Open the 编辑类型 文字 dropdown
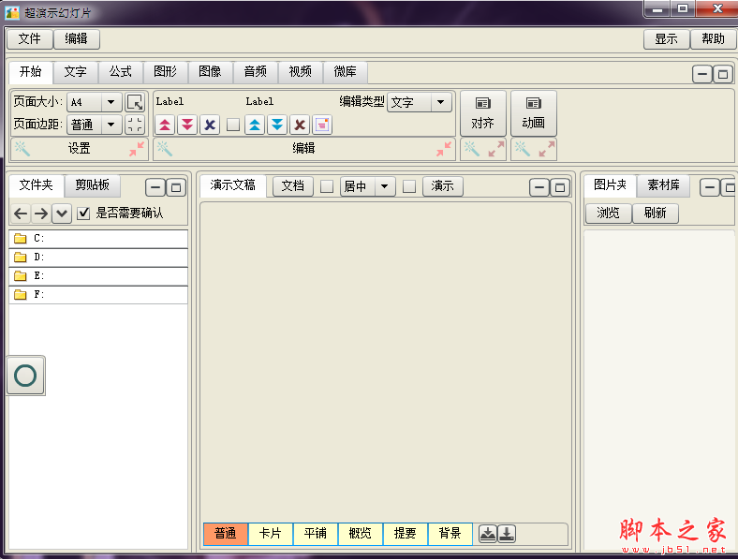The height and width of the screenshot is (560, 738). [420, 102]
